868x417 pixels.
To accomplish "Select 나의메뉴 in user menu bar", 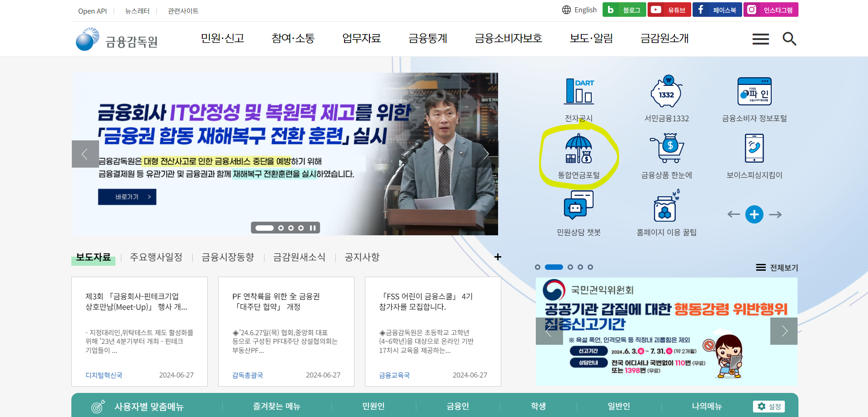I will click(x=707, y=406).
